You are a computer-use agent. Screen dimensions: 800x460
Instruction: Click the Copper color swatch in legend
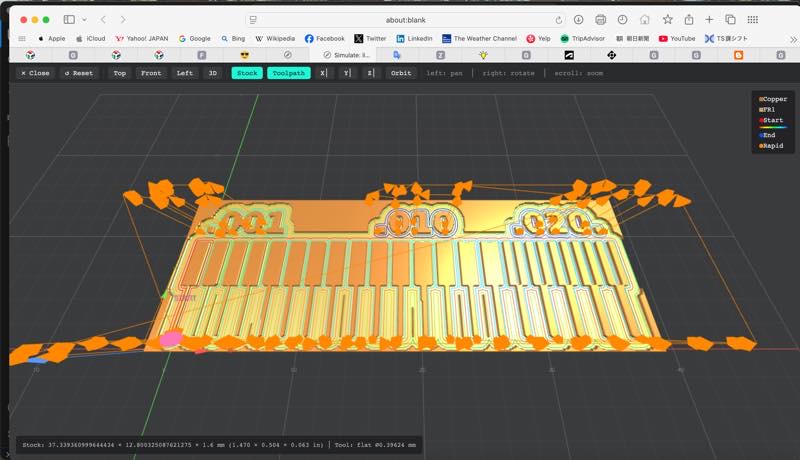point(761,99)
